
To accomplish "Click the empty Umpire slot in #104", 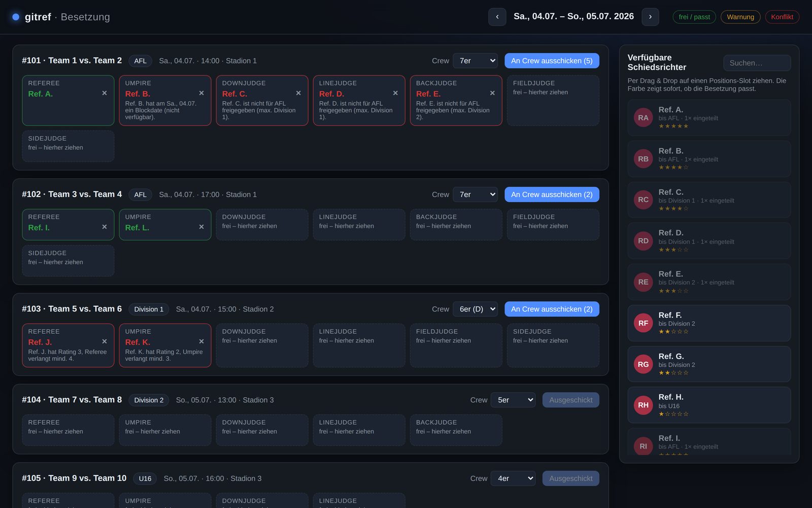I will 165,430.
